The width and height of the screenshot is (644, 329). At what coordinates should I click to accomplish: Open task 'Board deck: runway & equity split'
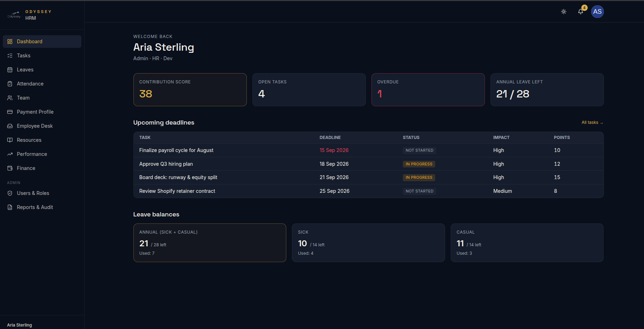click(178, 177)
